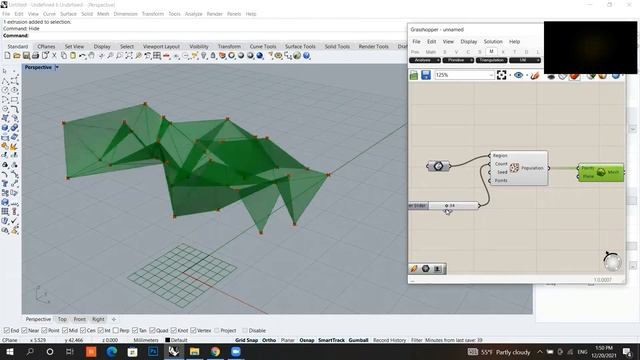Click the Grasshopper zoom extents icon

pyautogui.click(x=502, y=75)
